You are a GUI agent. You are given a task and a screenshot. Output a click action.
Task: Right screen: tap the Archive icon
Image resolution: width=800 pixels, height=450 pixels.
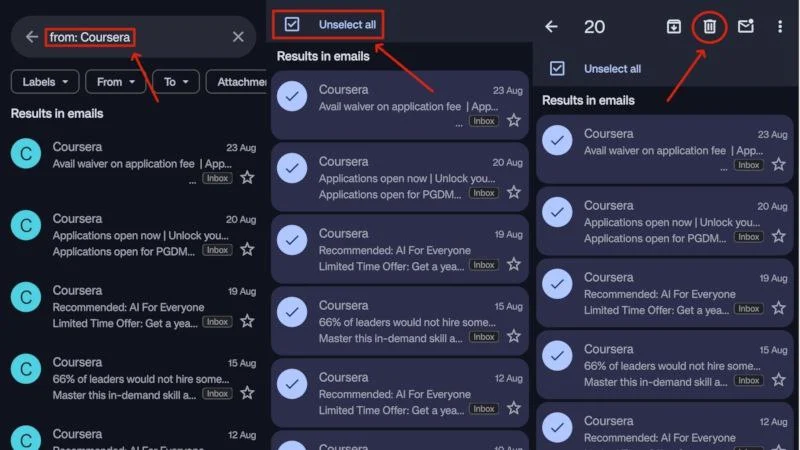tap(673, 26)
